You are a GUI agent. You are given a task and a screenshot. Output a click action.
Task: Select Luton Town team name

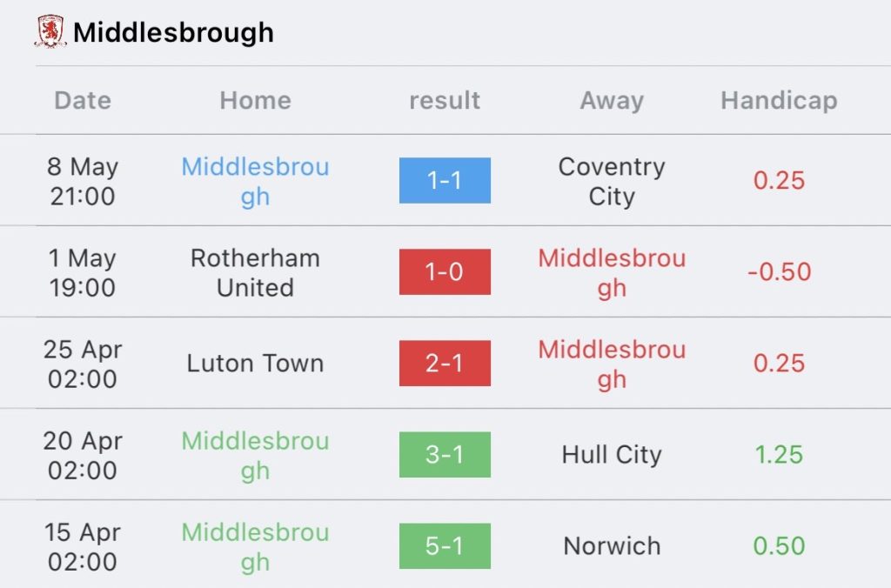(255, 364)
